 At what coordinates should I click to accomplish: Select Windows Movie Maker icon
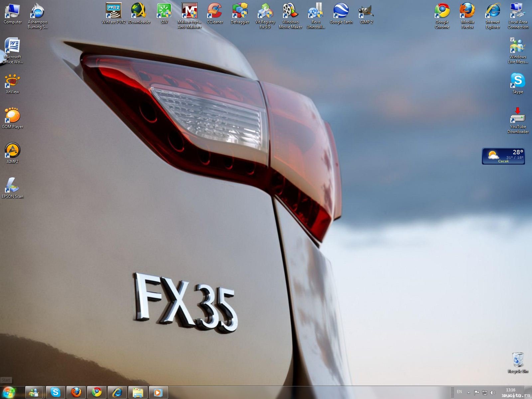(291, 16)
